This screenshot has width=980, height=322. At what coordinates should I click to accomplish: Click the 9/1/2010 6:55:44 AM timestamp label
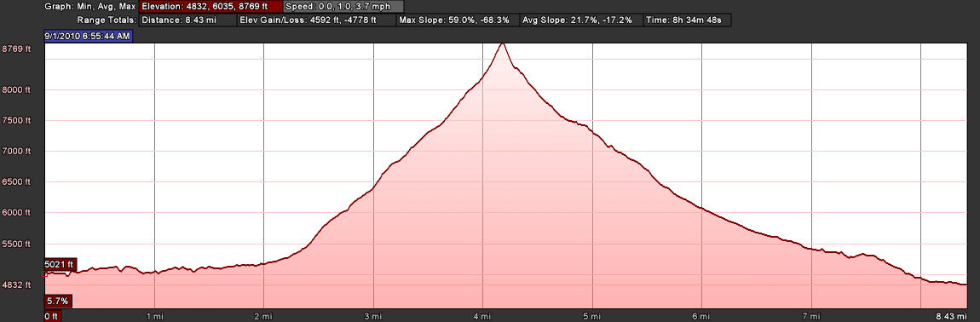tap(88, 37)
